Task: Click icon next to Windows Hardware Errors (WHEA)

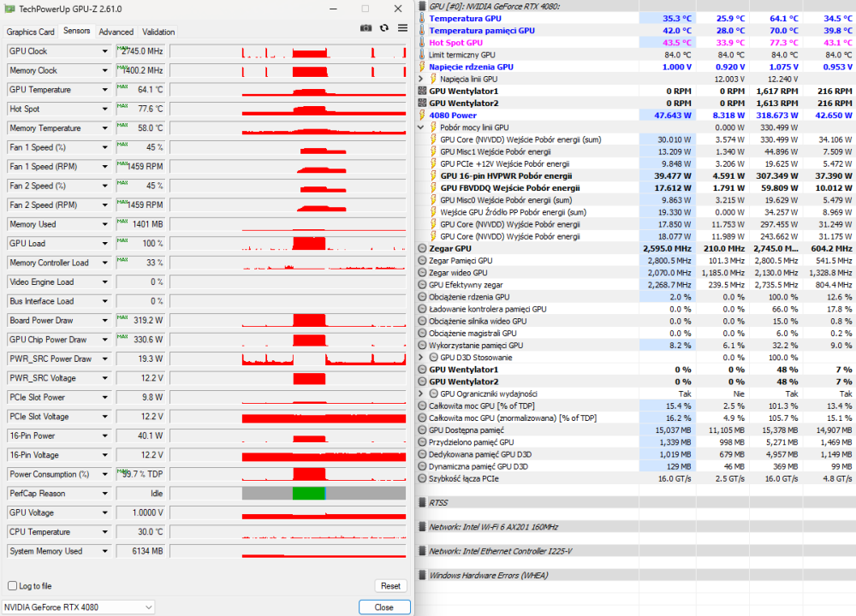Action: tap(422, 575)
